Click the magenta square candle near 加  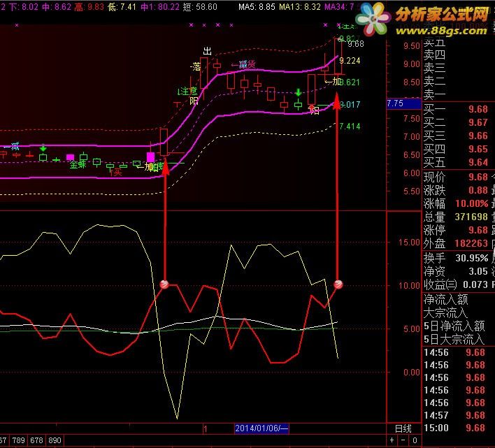(x=151, y=157)
